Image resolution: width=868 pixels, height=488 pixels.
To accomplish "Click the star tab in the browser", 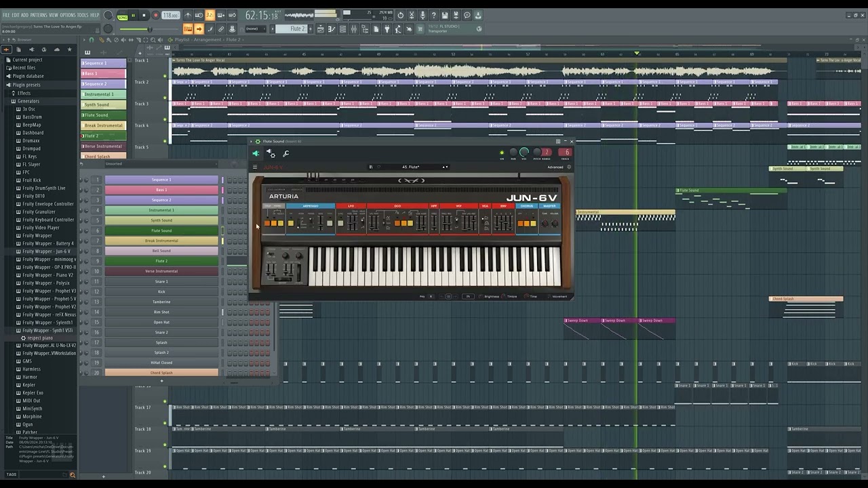I will point(69,49).
